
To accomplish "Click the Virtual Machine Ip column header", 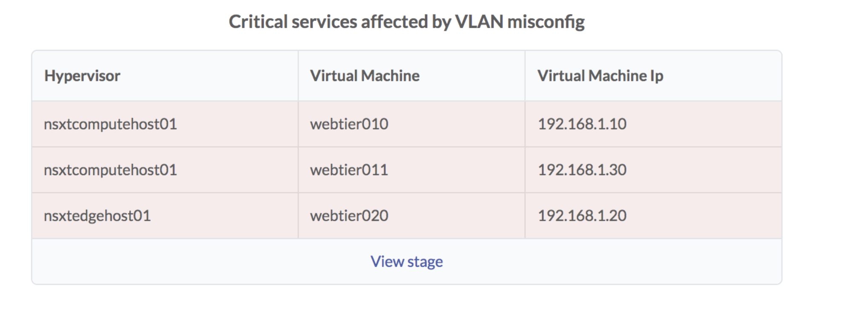I will 600,76.
